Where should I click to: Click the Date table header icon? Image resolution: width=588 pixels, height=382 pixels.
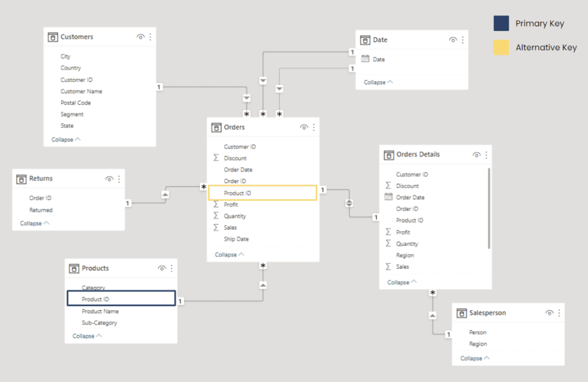[365, 40]
